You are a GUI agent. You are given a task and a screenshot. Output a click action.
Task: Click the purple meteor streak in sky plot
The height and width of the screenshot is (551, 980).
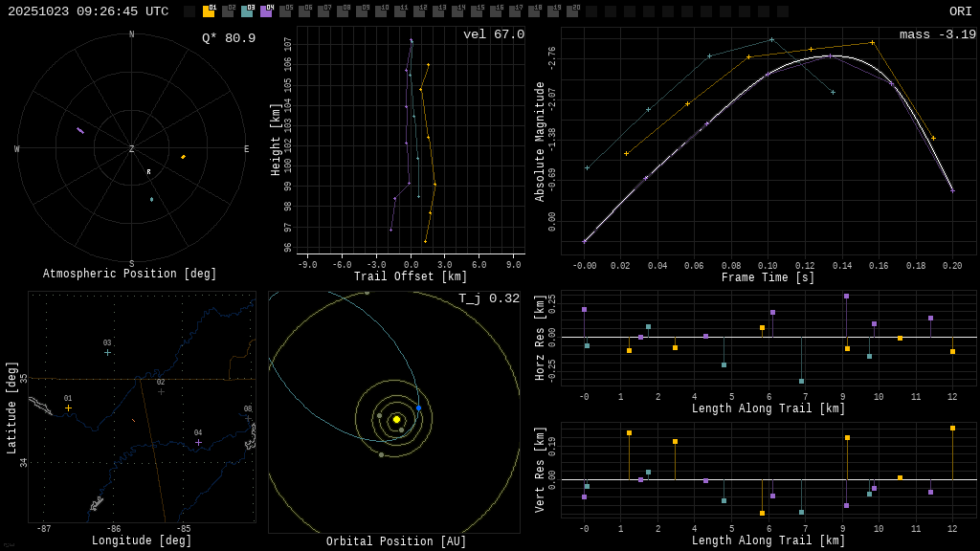tap(80, 130)
